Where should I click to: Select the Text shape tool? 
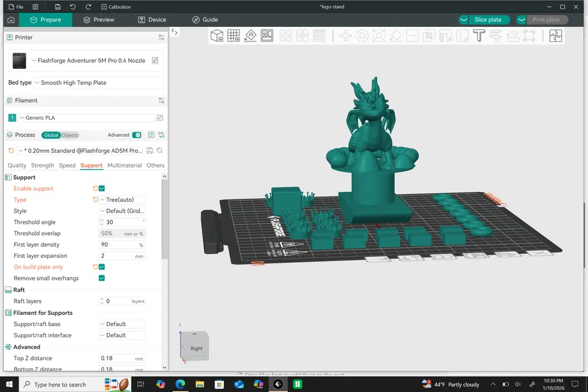point(479,36)
